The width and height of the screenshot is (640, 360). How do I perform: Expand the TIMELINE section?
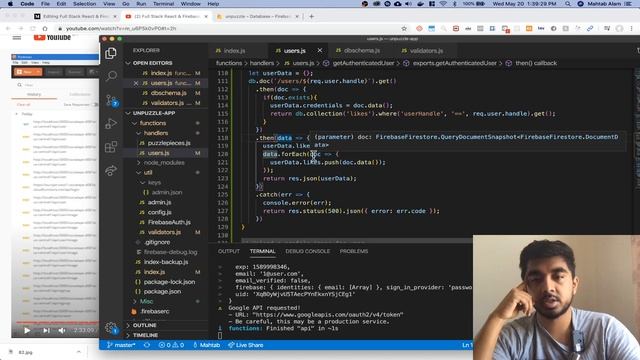pos(145,335)
